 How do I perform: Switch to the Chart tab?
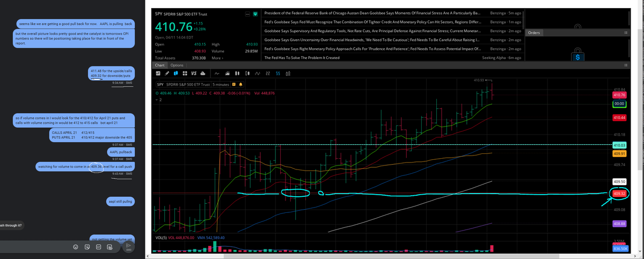[160, 65]
